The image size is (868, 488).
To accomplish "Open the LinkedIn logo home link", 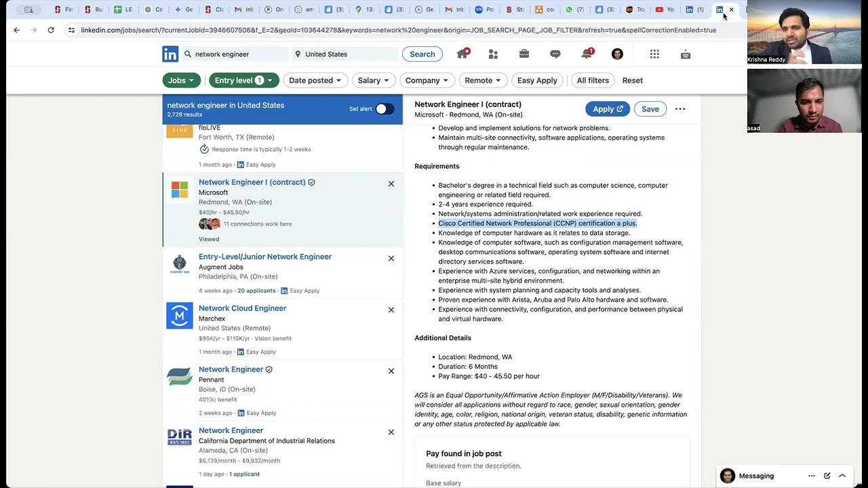I will (170, 54).
